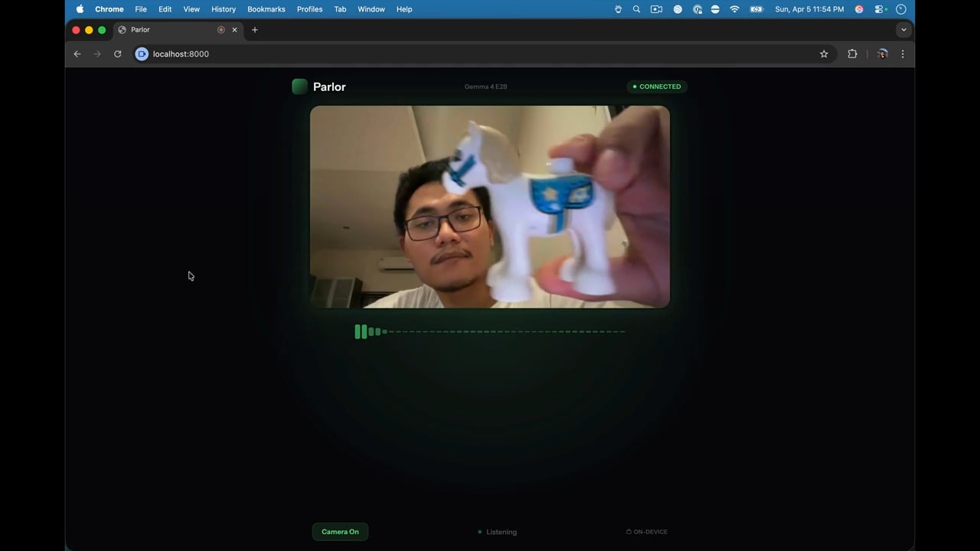Screen dimensions: 980x551
Task: Click the recording indicator on Parlor tab
Action: point(220,30)
